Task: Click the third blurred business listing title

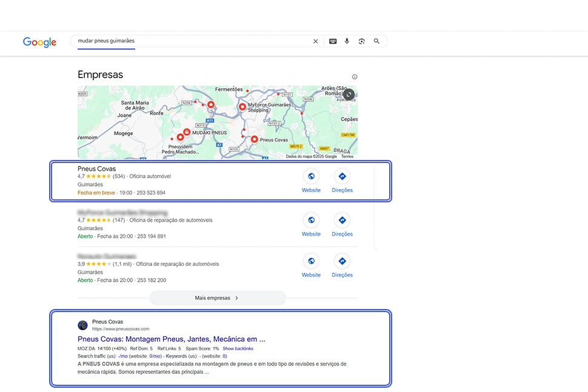Action: click(107, 256)
